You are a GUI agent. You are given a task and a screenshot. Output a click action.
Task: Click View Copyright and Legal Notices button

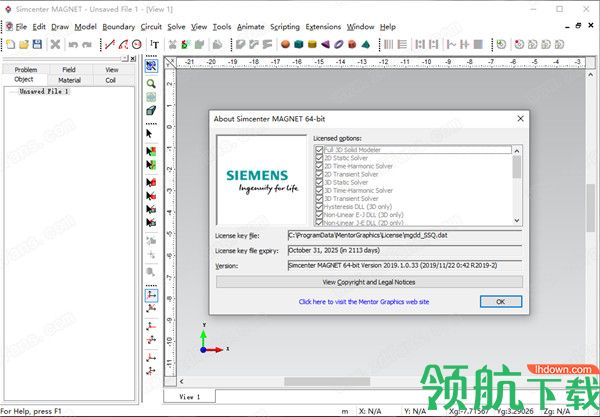(369, 282)
